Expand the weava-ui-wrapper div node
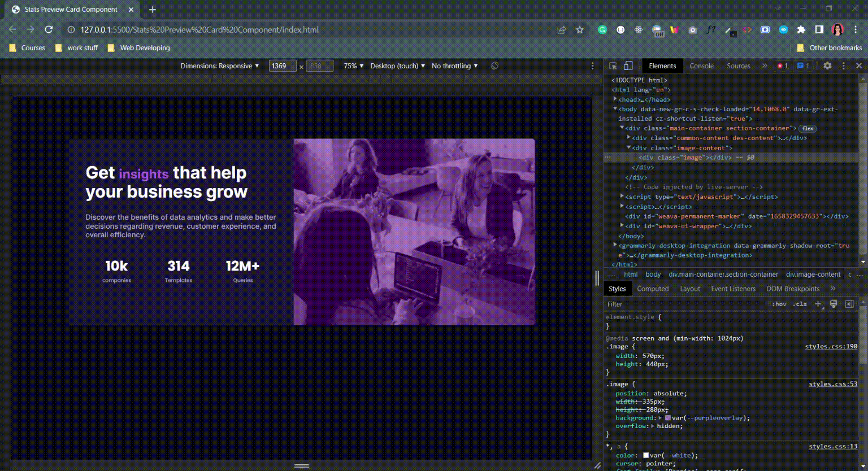This screenshot has width=868, height=471. 622,226
